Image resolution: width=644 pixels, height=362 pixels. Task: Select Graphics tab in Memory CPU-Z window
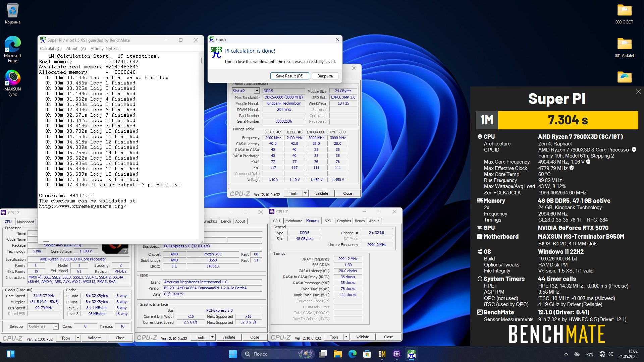tap(344, 221)
